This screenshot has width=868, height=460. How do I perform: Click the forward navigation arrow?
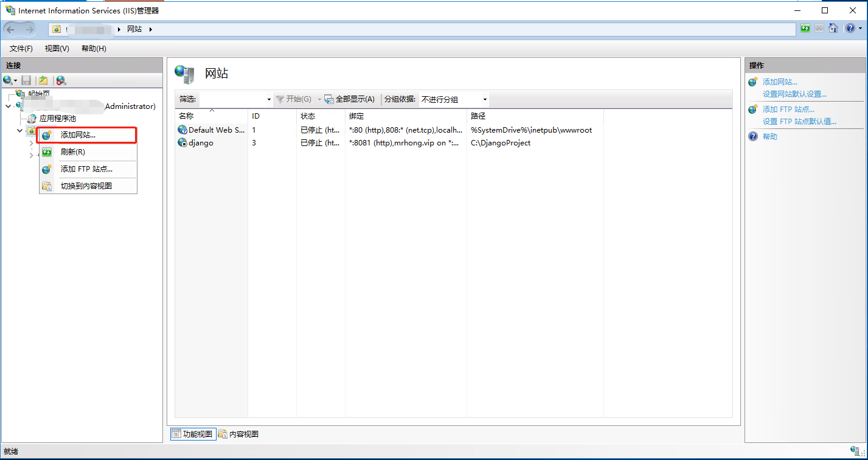29,29
